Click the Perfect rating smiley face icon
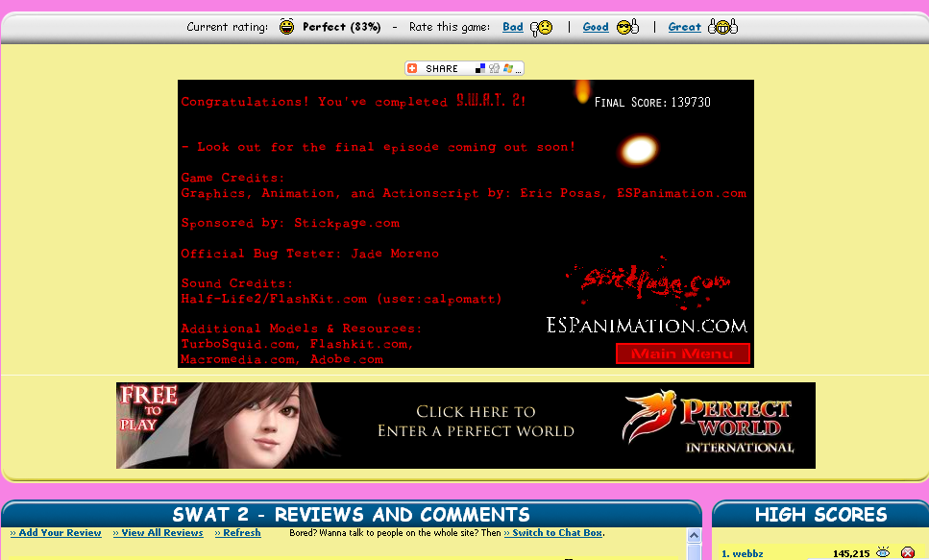This screenshot has height=560, width=929. coord(287,27)
